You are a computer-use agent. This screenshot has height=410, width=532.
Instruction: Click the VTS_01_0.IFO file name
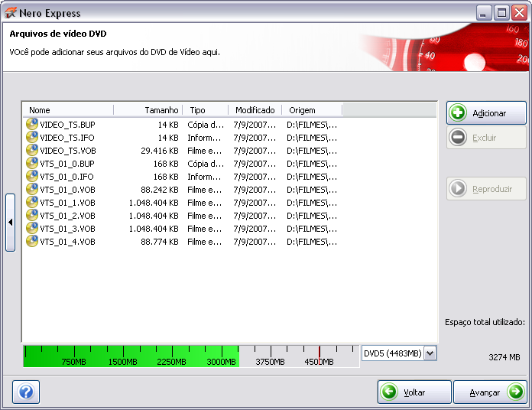(66, 177)
